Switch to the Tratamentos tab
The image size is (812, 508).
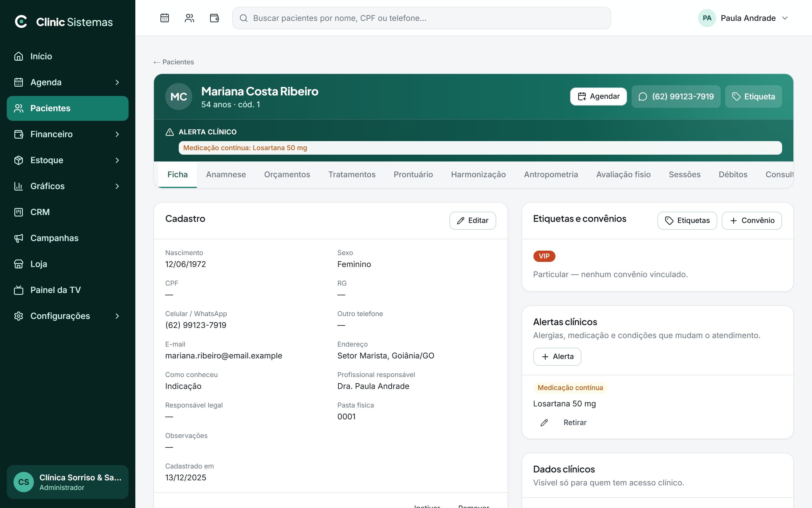(x=352, y=174)
